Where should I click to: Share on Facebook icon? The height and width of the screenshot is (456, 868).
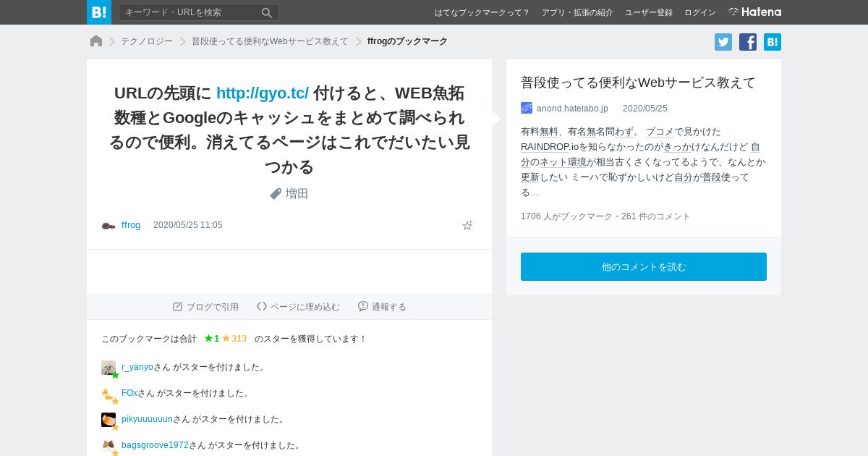(748, 42)
